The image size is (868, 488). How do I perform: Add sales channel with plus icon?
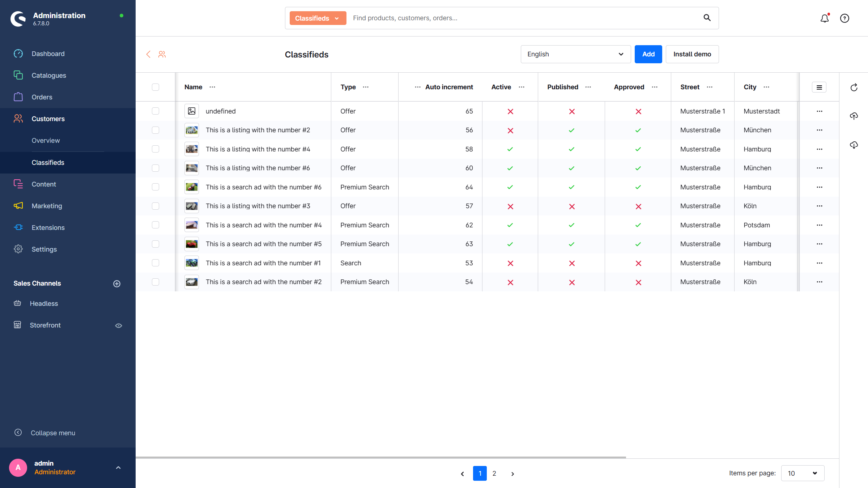117,284
